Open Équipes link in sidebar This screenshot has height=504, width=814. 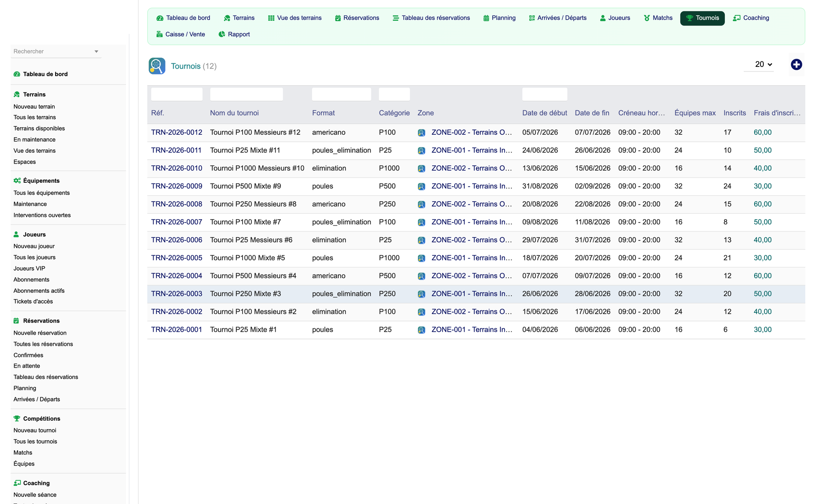tap(24, 464)
